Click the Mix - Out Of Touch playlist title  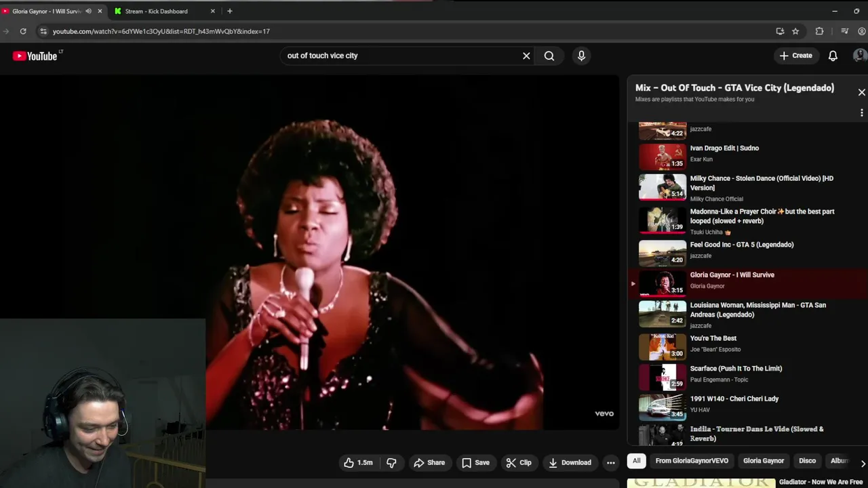[734, 88]
